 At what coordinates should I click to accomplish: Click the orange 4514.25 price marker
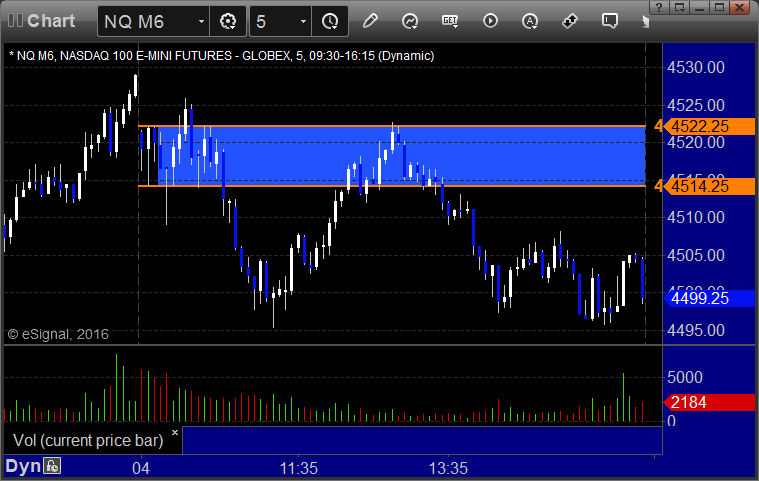click(x=709, y=186)
